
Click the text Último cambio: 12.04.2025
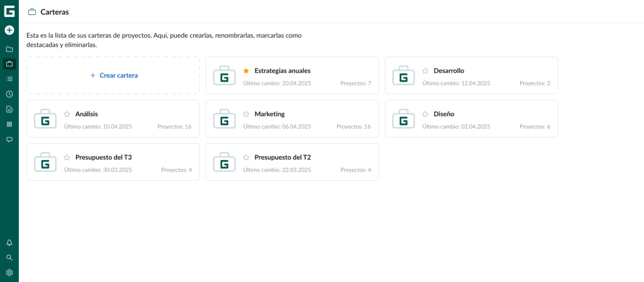pos(457,83)
